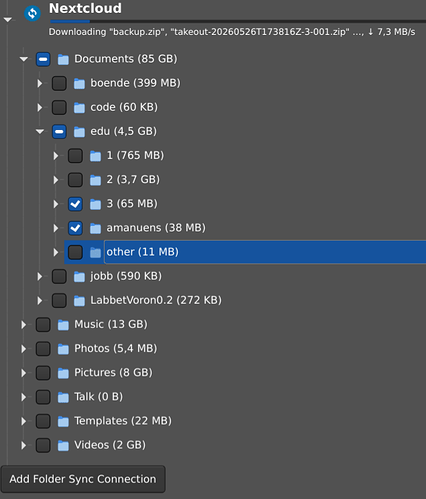The image size is (426, 499).
Task: Click the code folder icon
Action: [x=79, y=108]
